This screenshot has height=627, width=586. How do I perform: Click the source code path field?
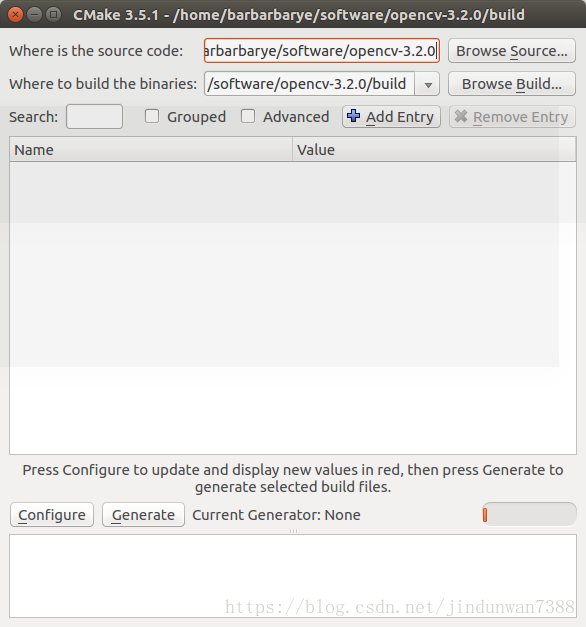(322, 51)
